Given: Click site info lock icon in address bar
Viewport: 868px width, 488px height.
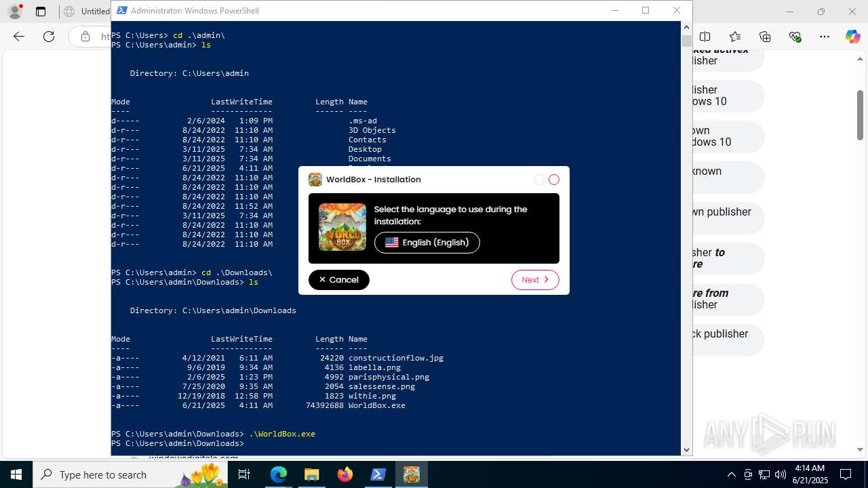Looking at the screenshot, I should tap(85, 37).
